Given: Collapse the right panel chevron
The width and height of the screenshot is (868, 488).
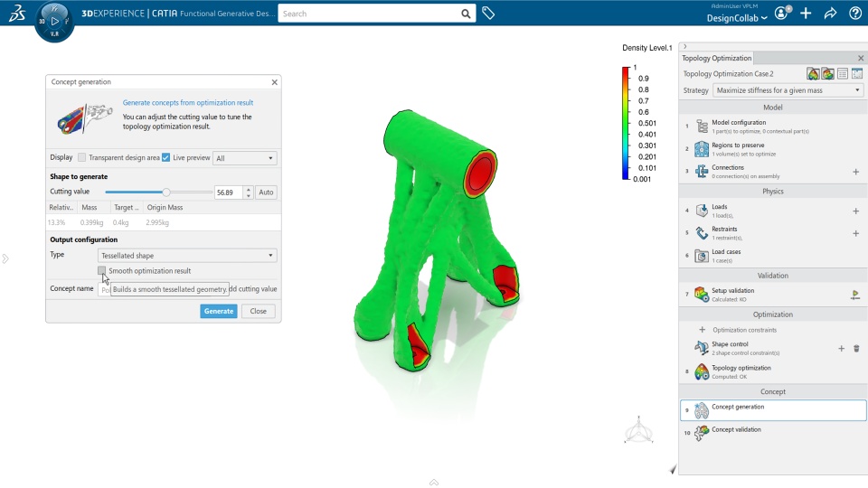Looking at the screenshot, I should (x=685, y=46).
